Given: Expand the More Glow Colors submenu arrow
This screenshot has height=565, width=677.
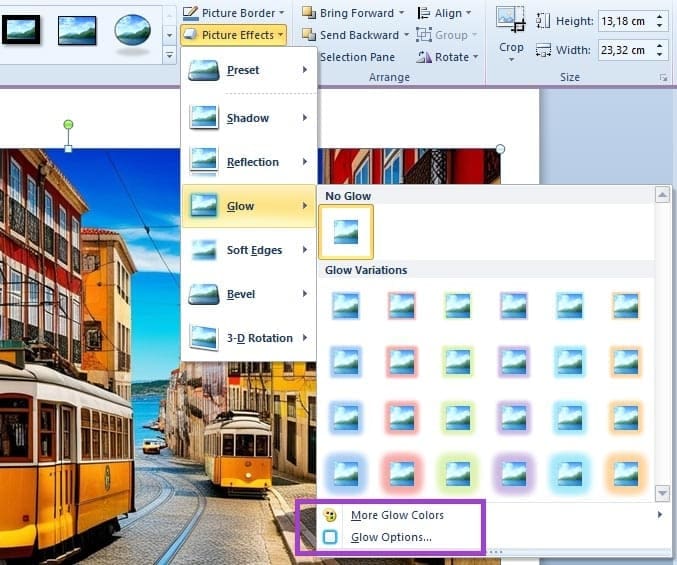Looking at the screenshot, I should 660,514.
